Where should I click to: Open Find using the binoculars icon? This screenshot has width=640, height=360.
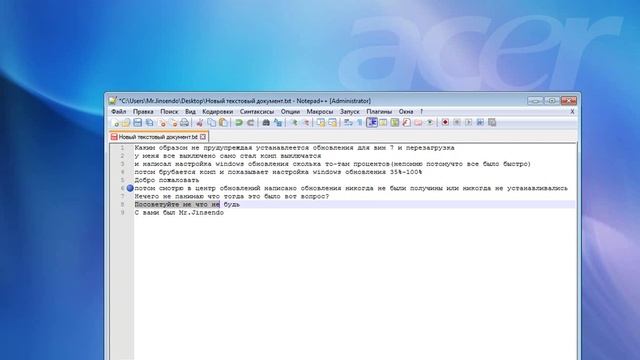pos(266,122)
